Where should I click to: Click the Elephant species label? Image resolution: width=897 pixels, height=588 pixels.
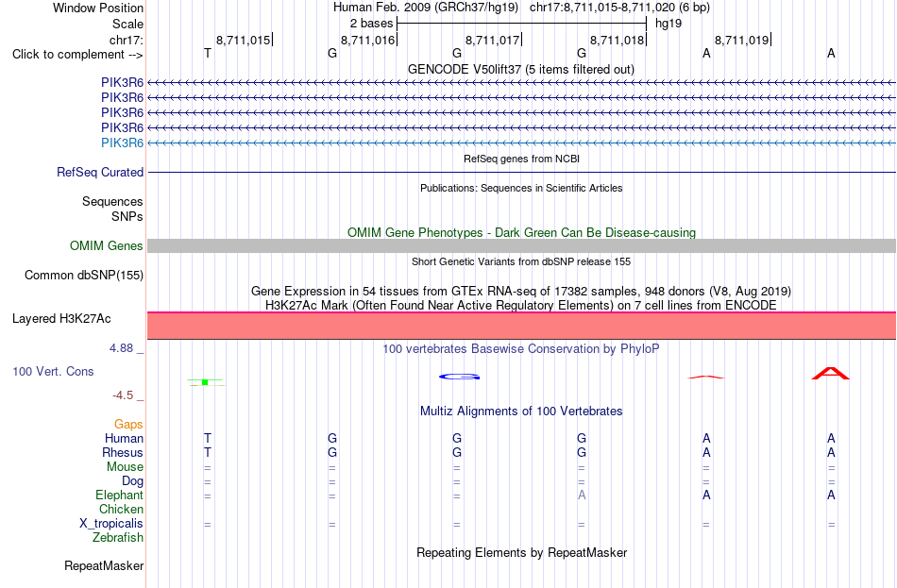[119, 496]
